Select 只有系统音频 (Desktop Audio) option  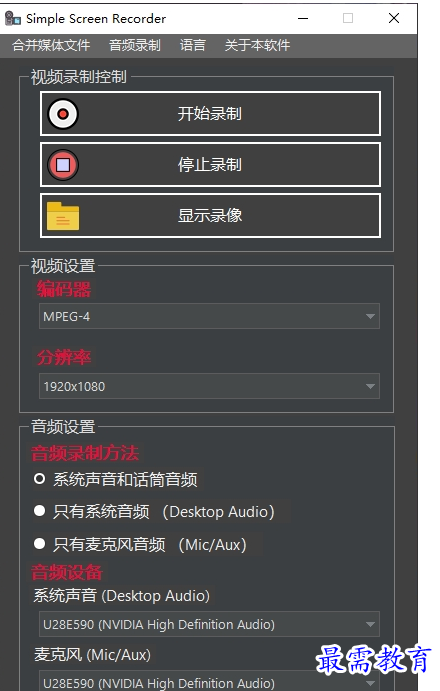point(154,512)
